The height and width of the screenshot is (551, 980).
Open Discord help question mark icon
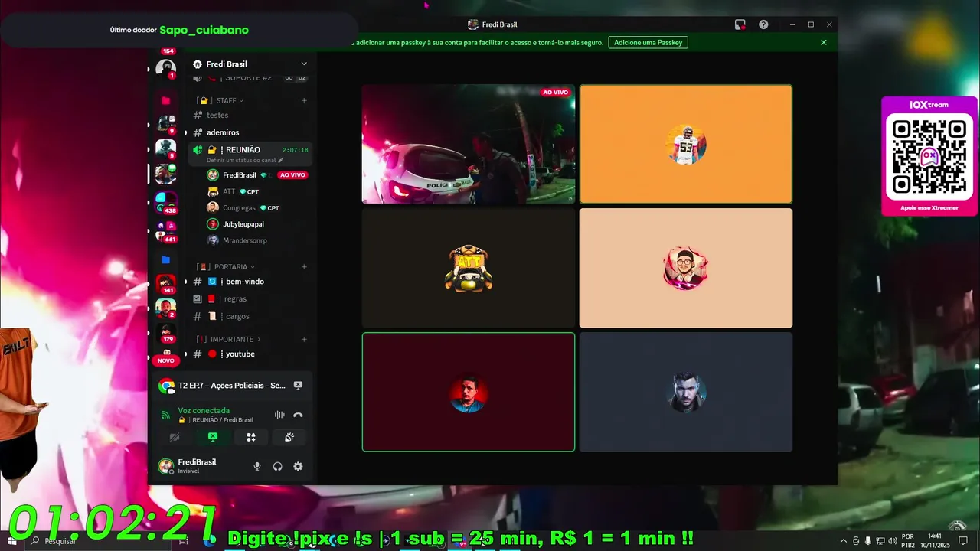(763, 24)
